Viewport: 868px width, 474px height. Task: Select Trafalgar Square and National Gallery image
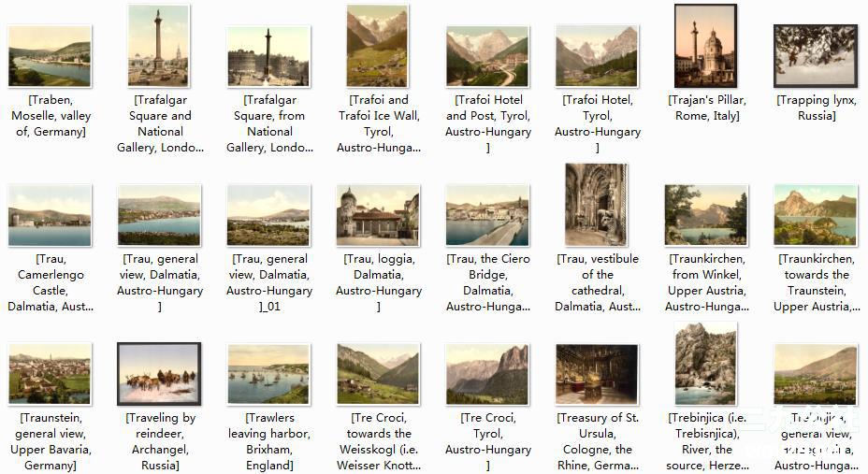pos(158,46)
